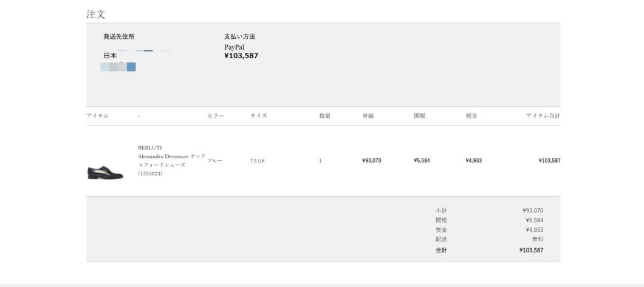
Task: Click the 単価 column header
Action: point(368,116)
